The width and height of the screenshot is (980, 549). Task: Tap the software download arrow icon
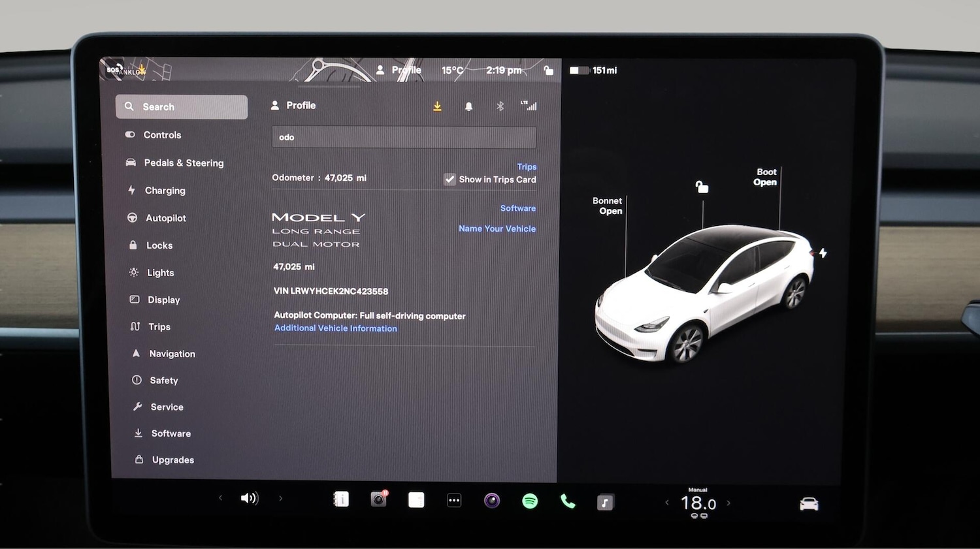437,105
